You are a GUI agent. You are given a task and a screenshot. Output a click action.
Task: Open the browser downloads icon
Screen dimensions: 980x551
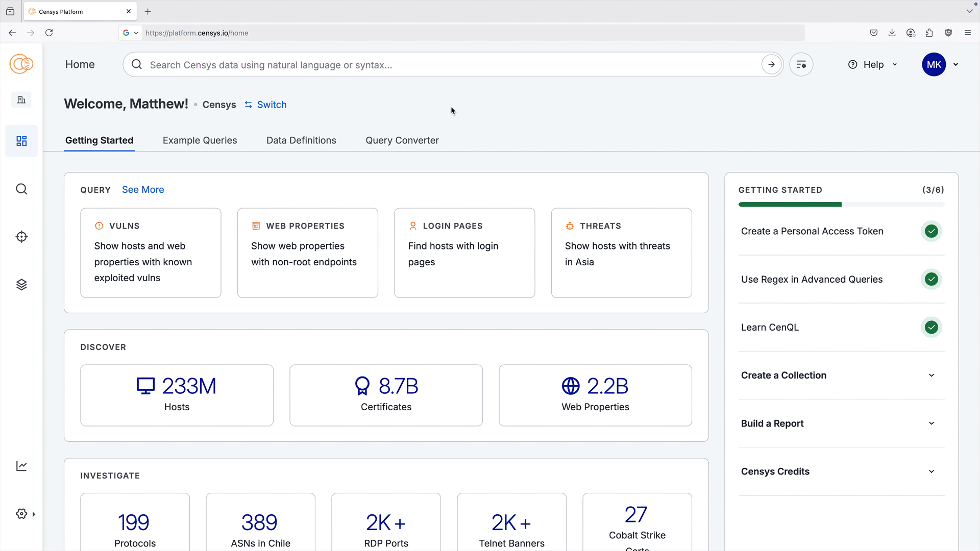(x=892, y=33)
